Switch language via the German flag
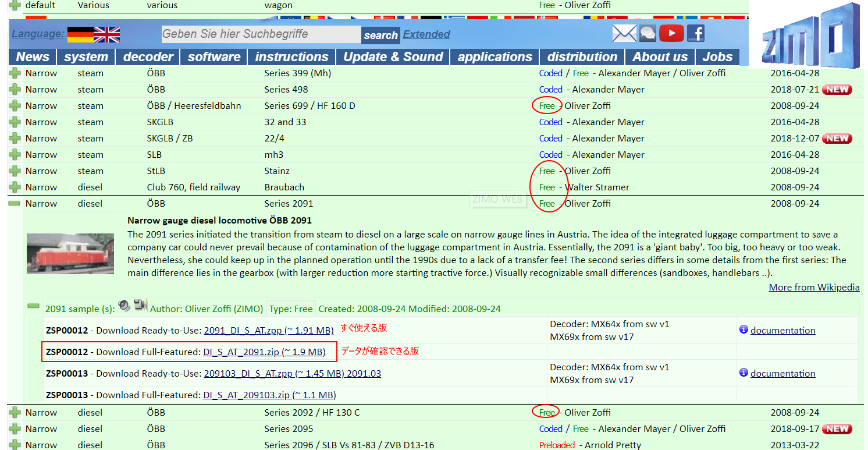The height and width of the screenshot is (450, 868). pos(80,34)
